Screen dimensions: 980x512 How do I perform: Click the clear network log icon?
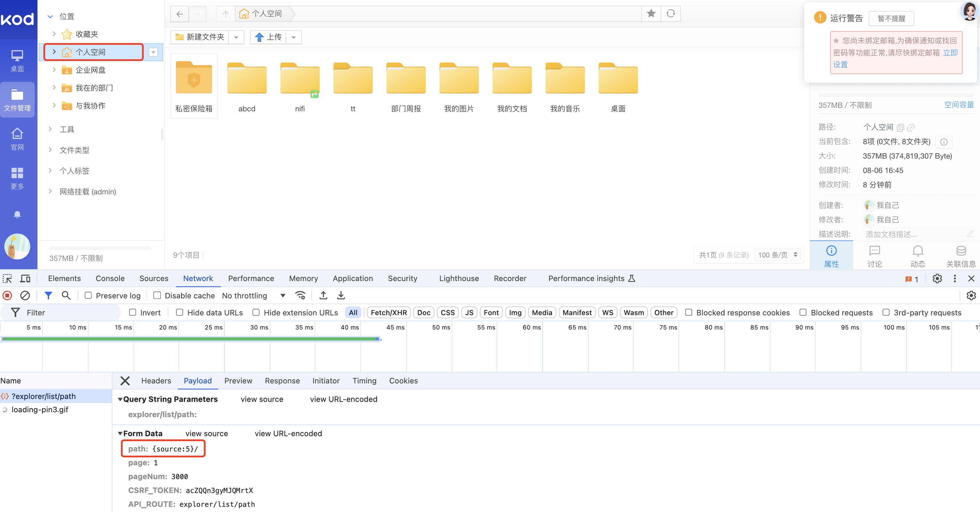pos(24,295)
